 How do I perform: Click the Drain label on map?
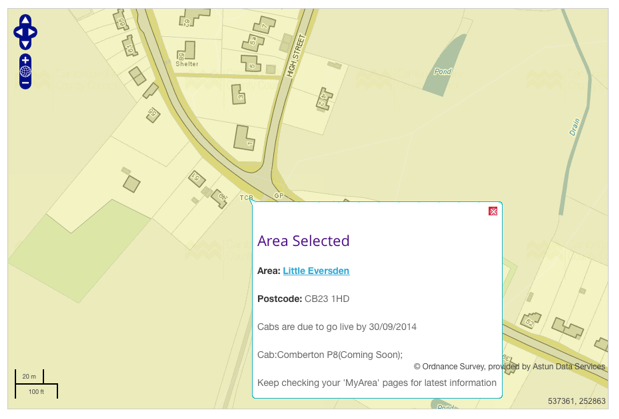pyautogui.click(x=576, y=128)
